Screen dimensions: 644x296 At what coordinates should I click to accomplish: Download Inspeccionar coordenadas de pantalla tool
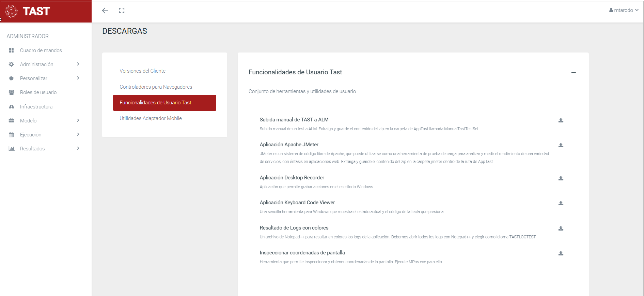561,253
